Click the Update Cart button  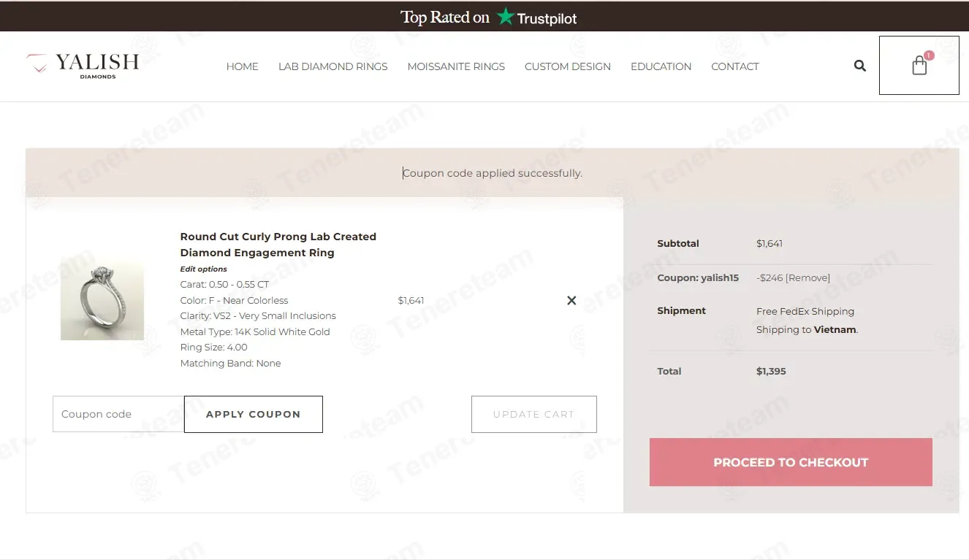534,414
